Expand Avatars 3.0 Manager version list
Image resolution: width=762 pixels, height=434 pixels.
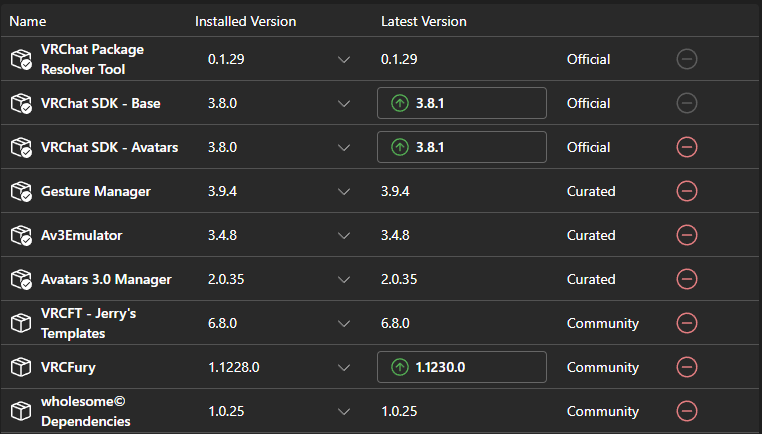[x=344, y=279]
